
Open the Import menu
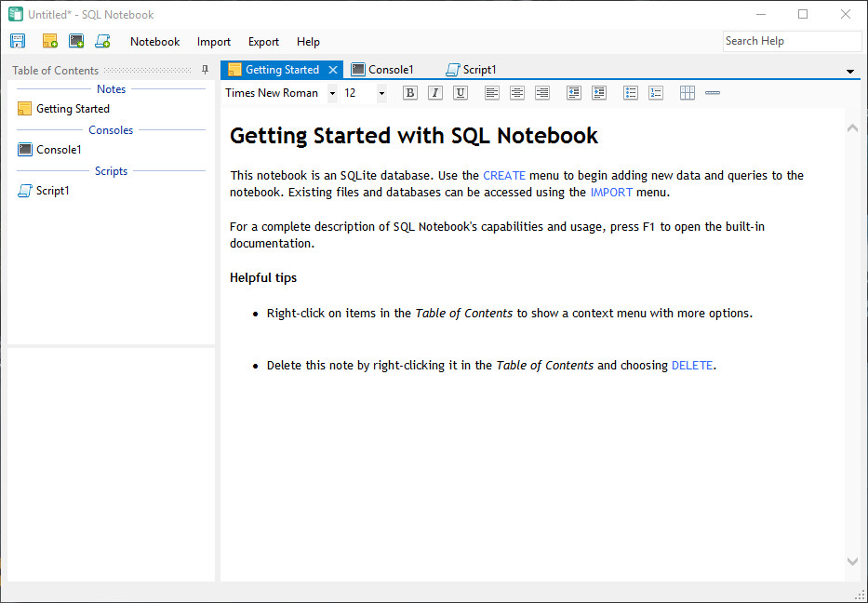pyautogui.click(x=214, y=42)
